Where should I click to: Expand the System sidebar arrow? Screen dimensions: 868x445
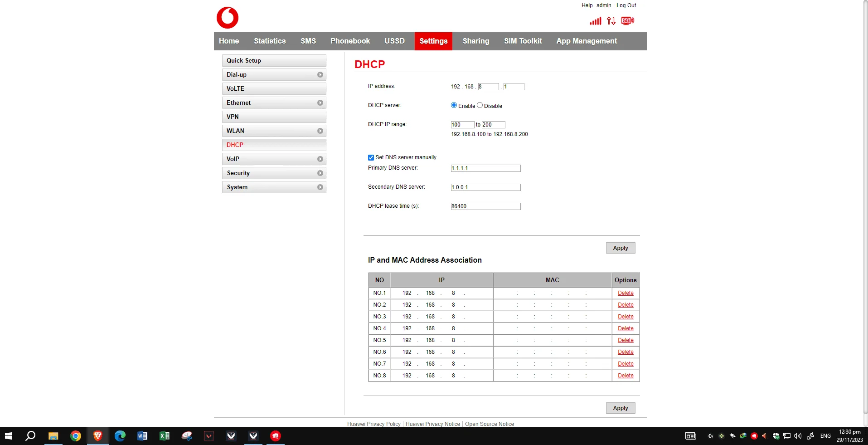point(320,187)
